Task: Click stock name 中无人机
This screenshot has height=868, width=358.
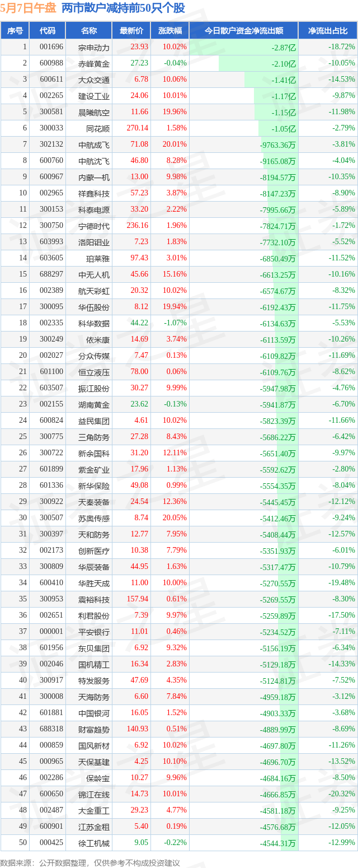Action: [94, 275]
